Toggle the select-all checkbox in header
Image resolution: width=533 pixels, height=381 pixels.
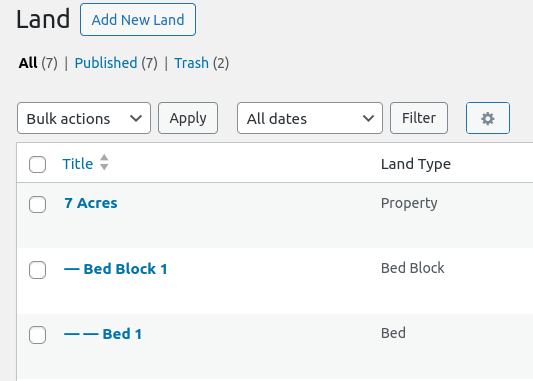[x=37, y=164]
